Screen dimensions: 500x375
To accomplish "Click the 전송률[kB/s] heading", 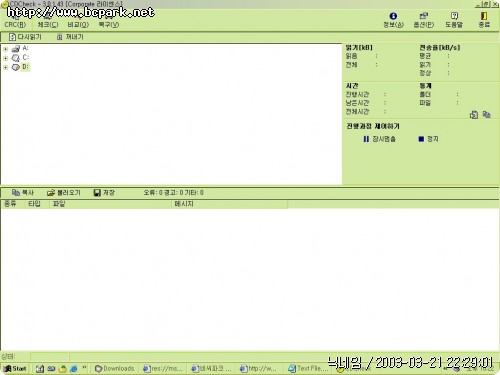I will tap(440, 48).
